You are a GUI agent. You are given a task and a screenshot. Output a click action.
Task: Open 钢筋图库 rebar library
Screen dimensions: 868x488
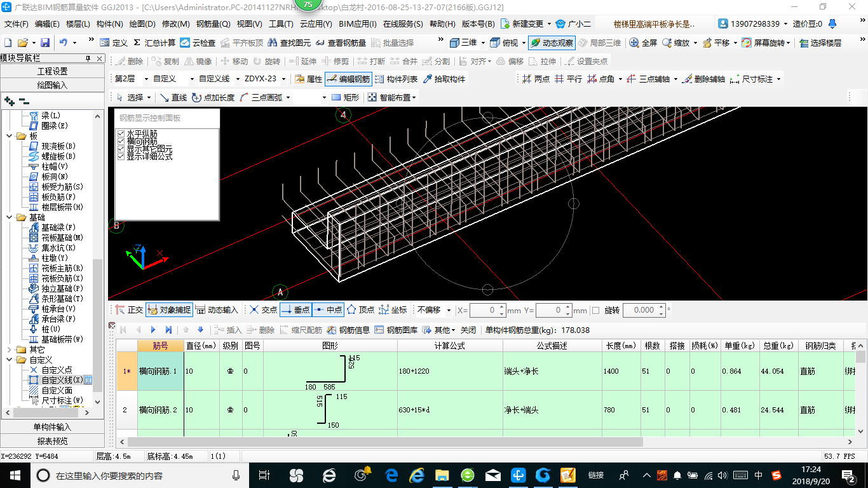(x=396, y=330)
